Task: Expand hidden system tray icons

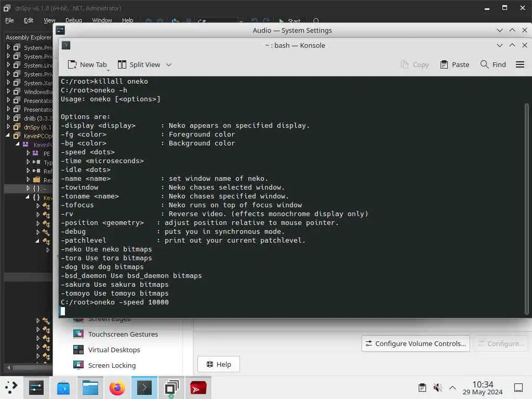Action: pos(453,388)
